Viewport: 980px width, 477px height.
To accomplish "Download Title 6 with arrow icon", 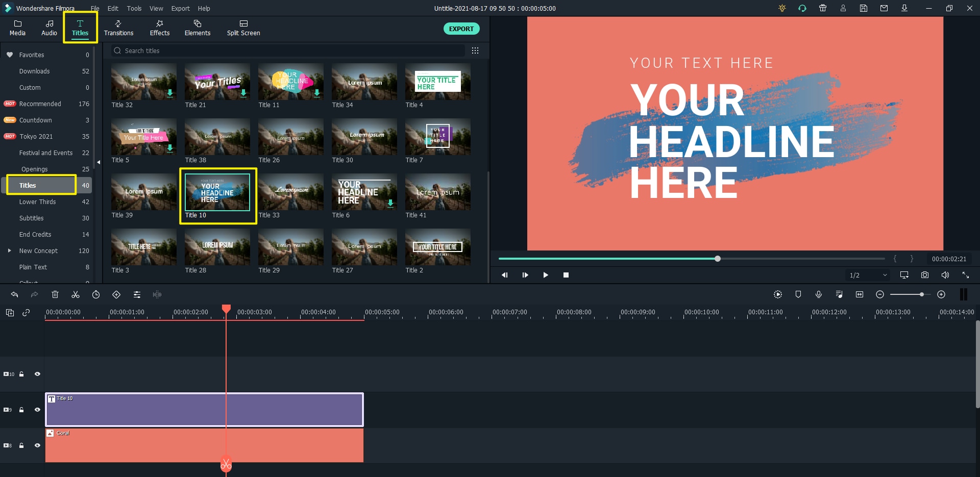I will (390, 203).
